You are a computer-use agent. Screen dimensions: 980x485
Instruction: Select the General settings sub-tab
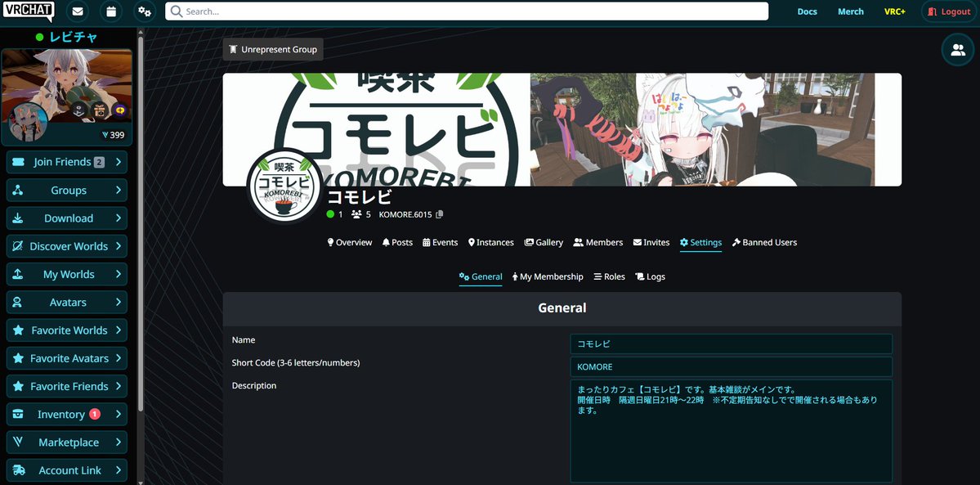pyautogui.click(x=481, y=276)
